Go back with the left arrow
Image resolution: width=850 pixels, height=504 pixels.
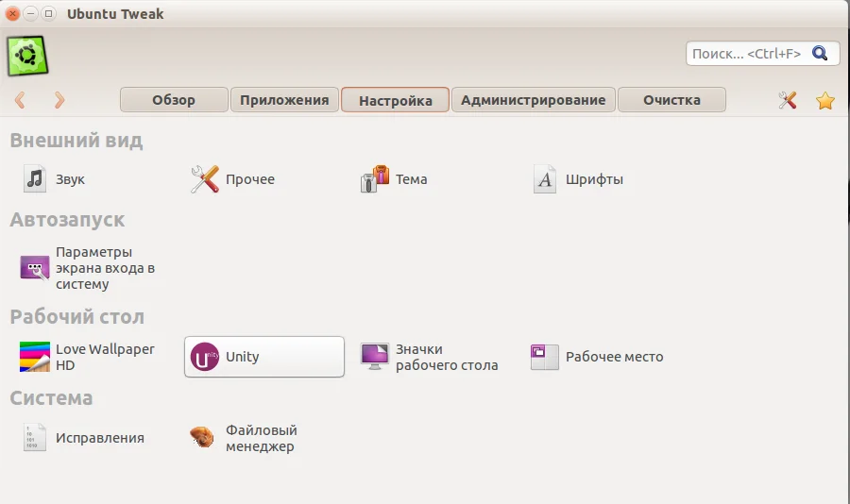20,100
